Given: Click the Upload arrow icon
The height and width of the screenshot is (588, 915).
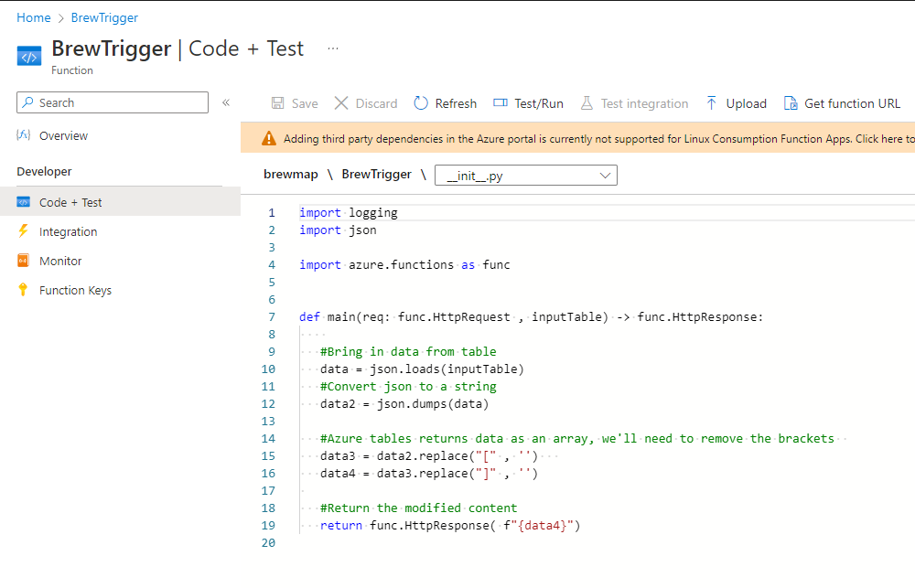Looking at the screenshot, I should coord(711,103).
